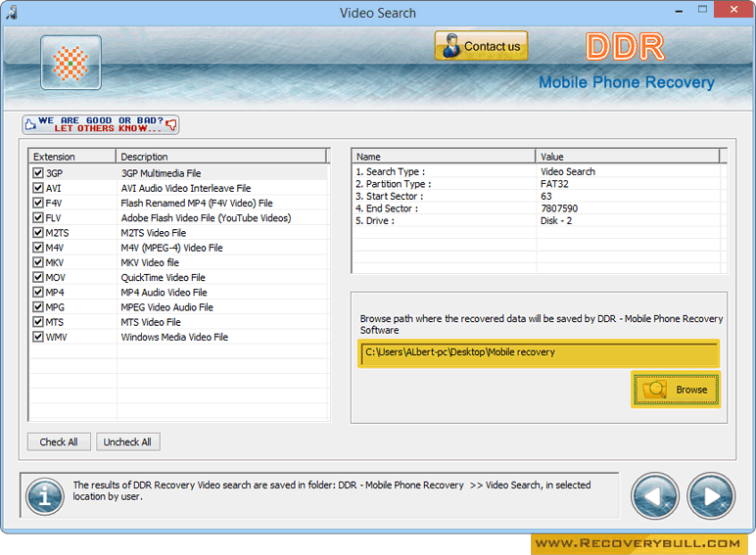Click the recovery save path field
756x555 pixels.
[x=539, y=353]
